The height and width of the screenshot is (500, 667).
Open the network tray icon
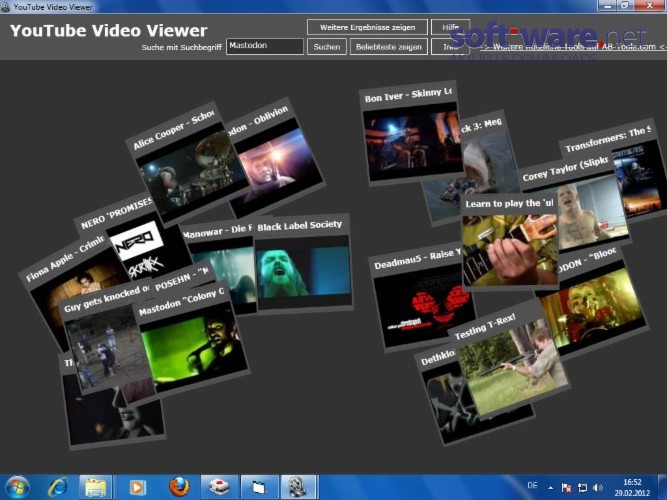[x=582, y=487]
